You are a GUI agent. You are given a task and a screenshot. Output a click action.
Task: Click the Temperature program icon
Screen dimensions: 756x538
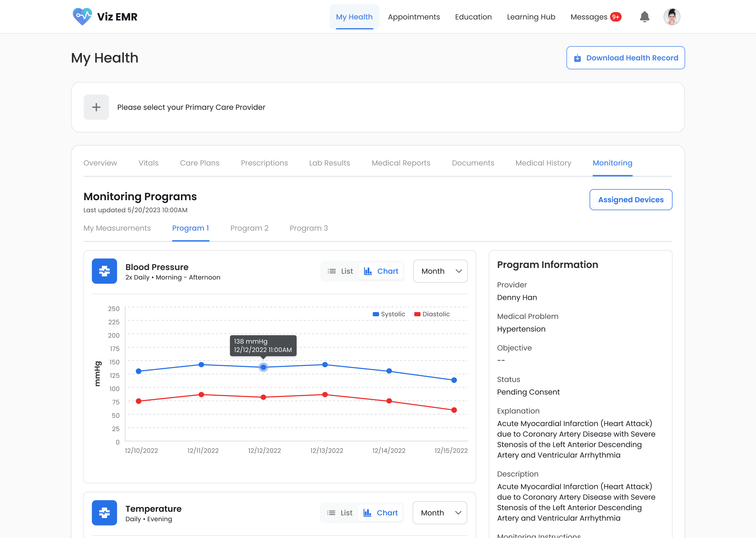click(x=104, y=513)
